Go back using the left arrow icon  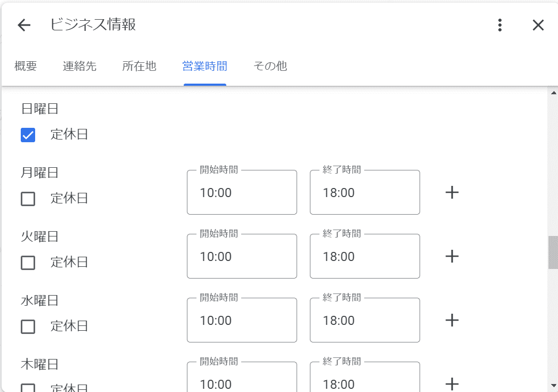[24, 25]
